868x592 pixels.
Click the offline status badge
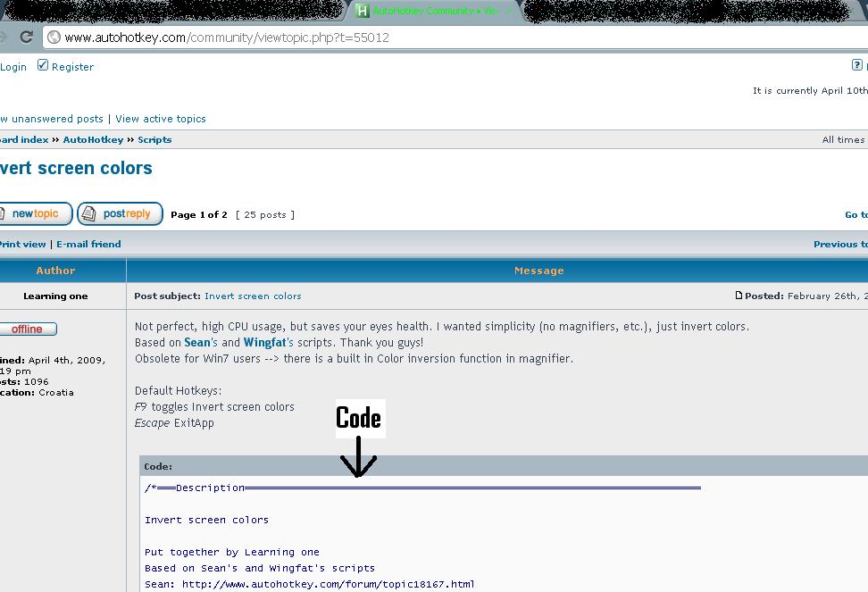click(x=28, y=329)
